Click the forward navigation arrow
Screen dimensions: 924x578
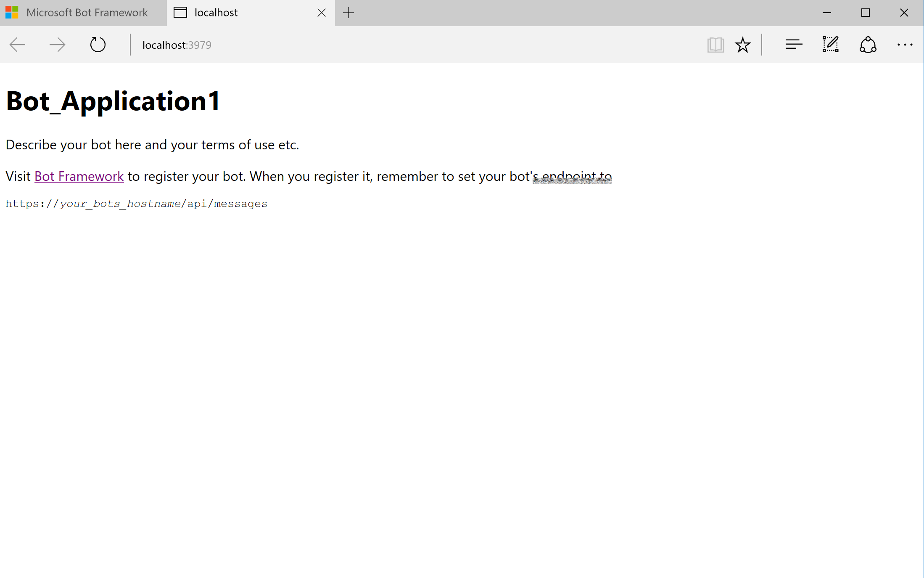[58, 45]
